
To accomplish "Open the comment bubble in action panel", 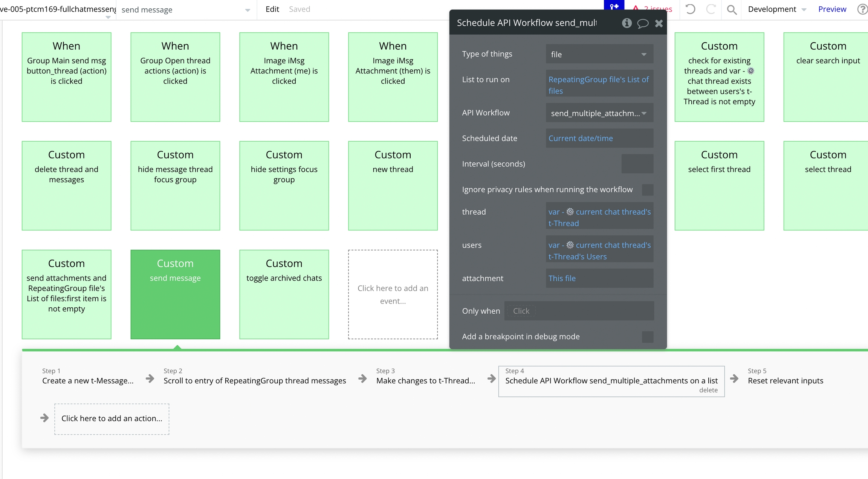I will 643,23.
